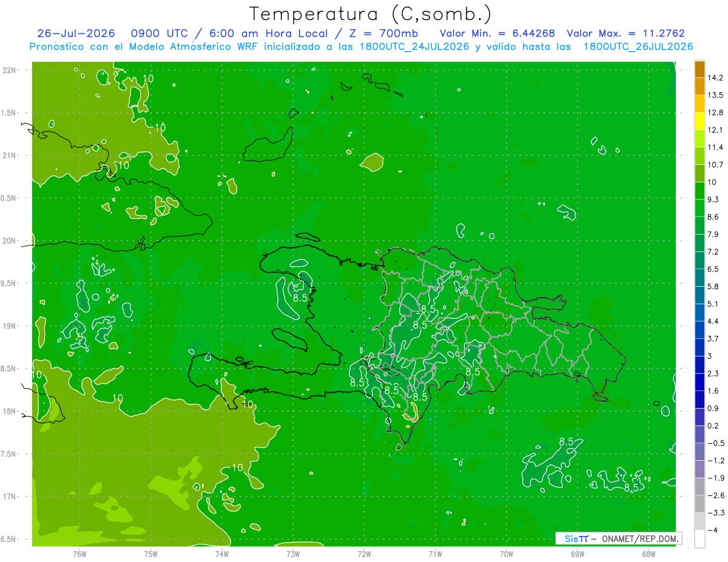Viewport: 728px width, 562px height.
Task: Click longitude axis label '71W'
Action: pyautogui.click(x=435, y=554)
